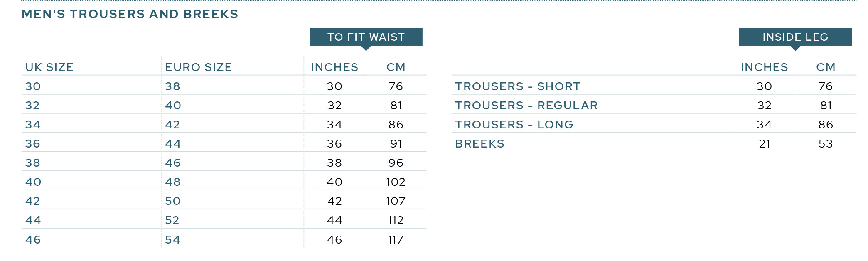This screenshot has height=261, width=868.
Task: Click the Trousers - Short row label
Action: click(x=518, y=86)
